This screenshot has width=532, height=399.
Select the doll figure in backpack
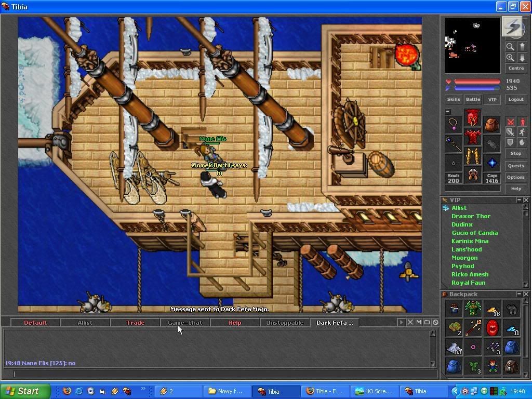[x=493, y=366]
